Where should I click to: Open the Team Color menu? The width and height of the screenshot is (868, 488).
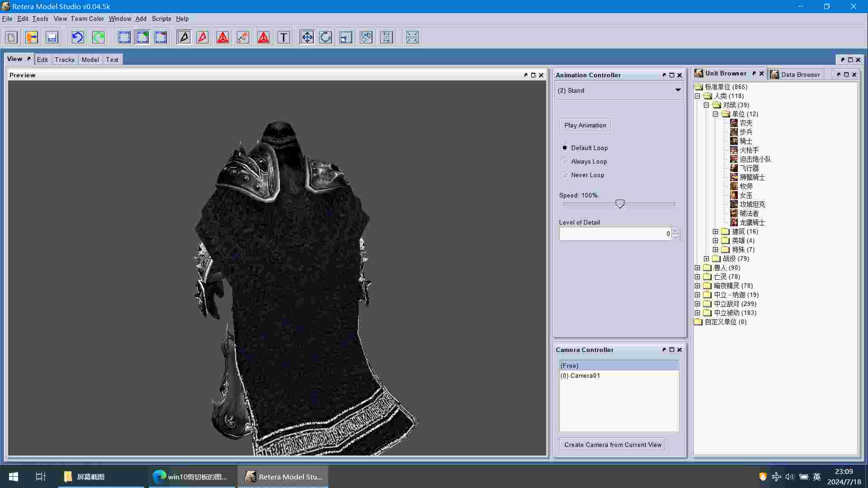(87, 19)
